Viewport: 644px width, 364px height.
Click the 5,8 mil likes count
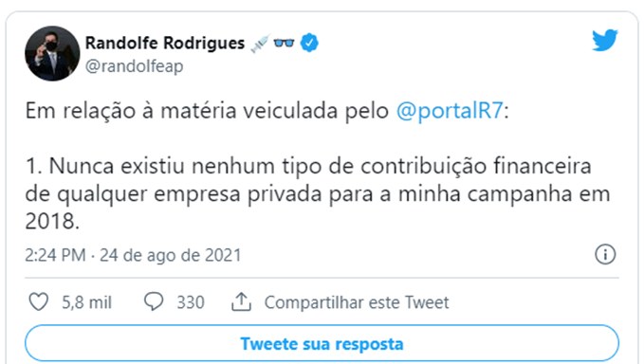[86, 302]
